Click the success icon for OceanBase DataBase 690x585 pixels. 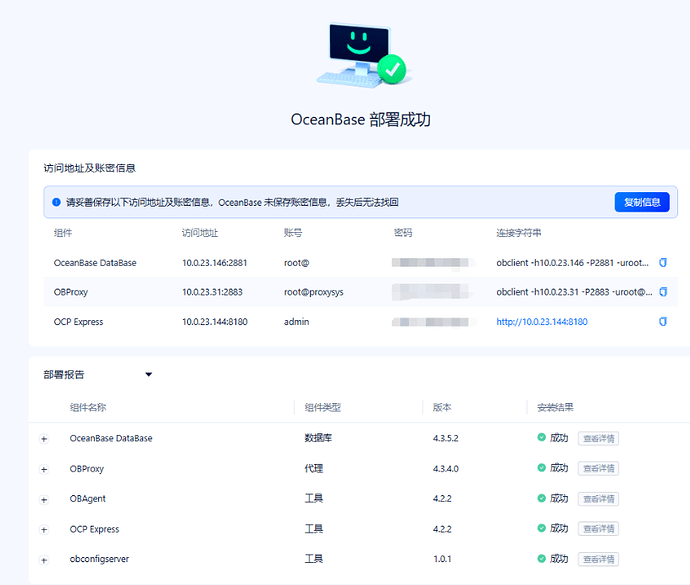pyautogui.click(x=542, y=437)
